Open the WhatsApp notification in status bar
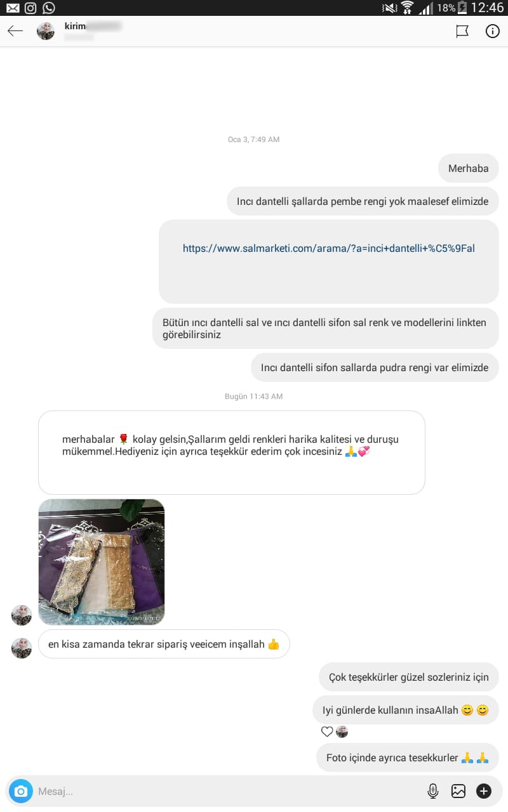The height and width of the screenshot is (812, 508). (49, 8)
